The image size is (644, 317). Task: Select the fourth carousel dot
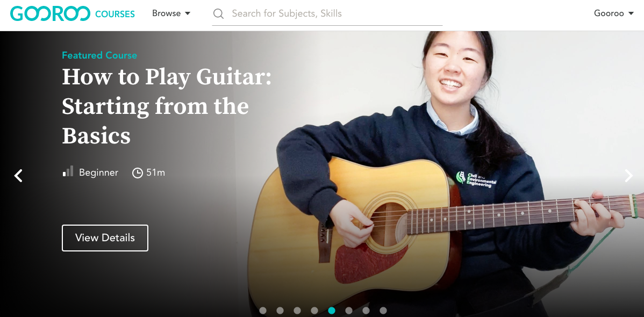pos(314,311)
